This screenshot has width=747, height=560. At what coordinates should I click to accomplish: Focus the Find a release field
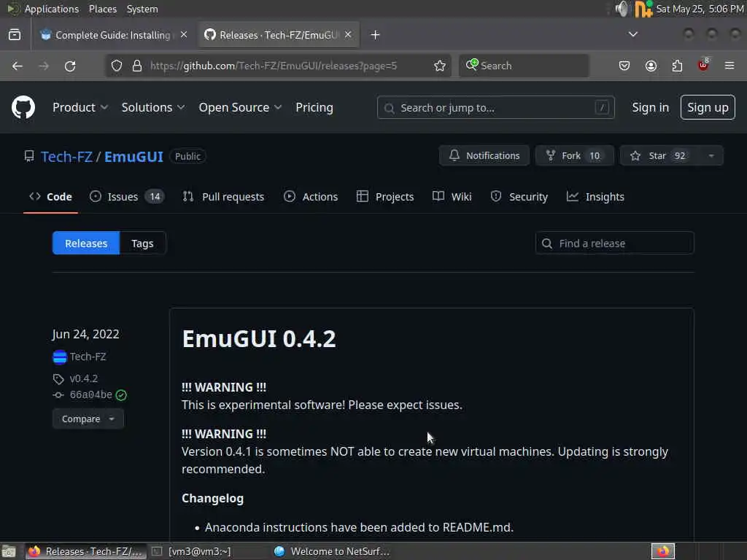coord(614,244)
